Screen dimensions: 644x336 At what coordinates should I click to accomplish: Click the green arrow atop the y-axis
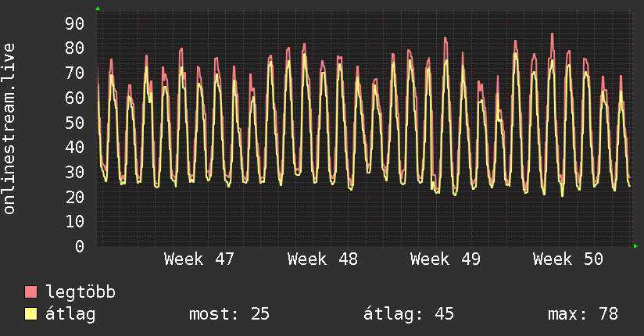coord(98,9)
